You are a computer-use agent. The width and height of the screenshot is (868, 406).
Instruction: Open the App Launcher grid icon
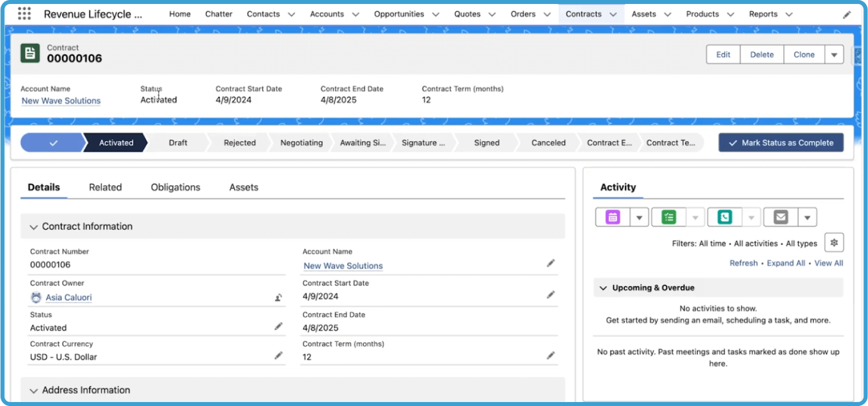(x=23, y=13)
